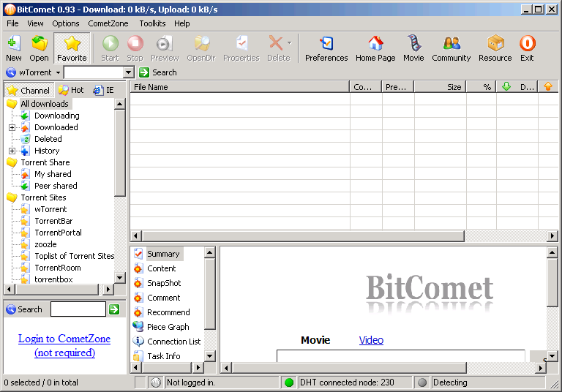This screenshot has height=392, width=562.
Task: Click the Movie toolbar icon
Action: [x=413, y=48]
